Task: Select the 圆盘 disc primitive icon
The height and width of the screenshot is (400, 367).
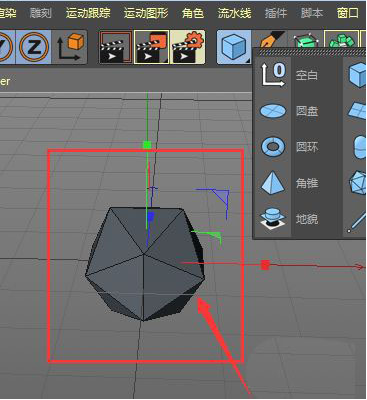Action: 273,111
